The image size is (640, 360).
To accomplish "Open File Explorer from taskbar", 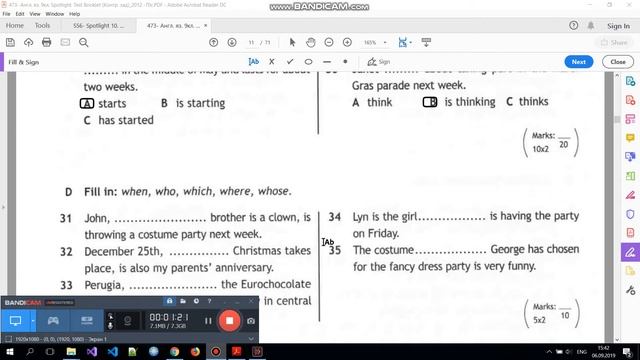I will tap(71, 351).
